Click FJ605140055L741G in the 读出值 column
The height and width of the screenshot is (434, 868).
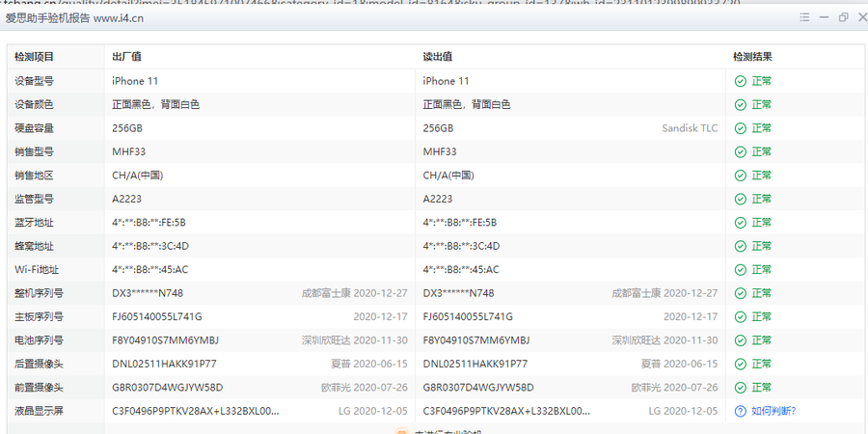468,316
